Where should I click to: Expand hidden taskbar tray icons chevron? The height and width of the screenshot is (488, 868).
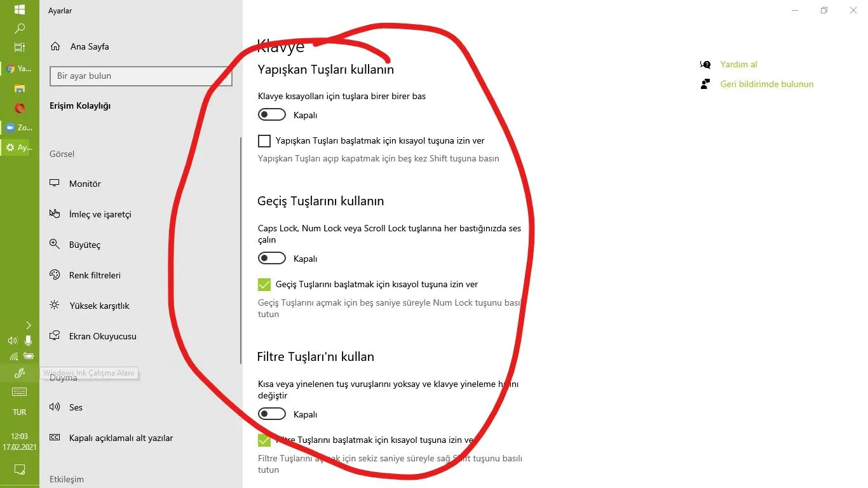coord(29,325)
